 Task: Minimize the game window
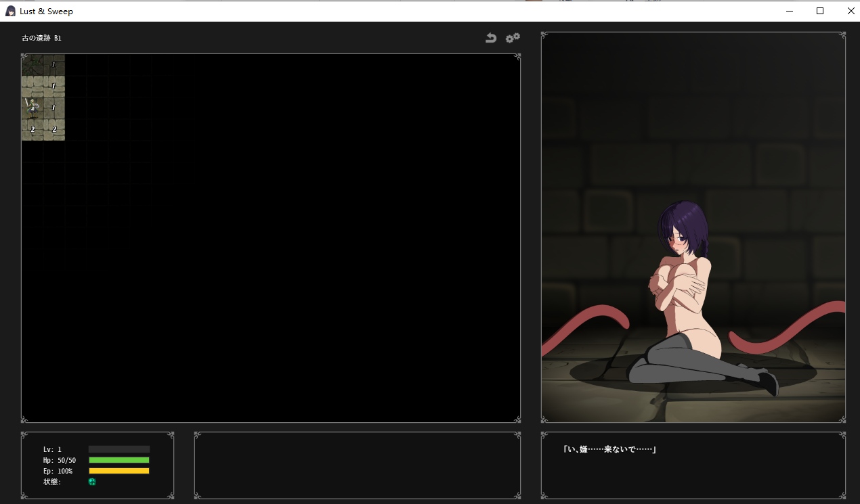pyautogui.click(x=790, y=11)
